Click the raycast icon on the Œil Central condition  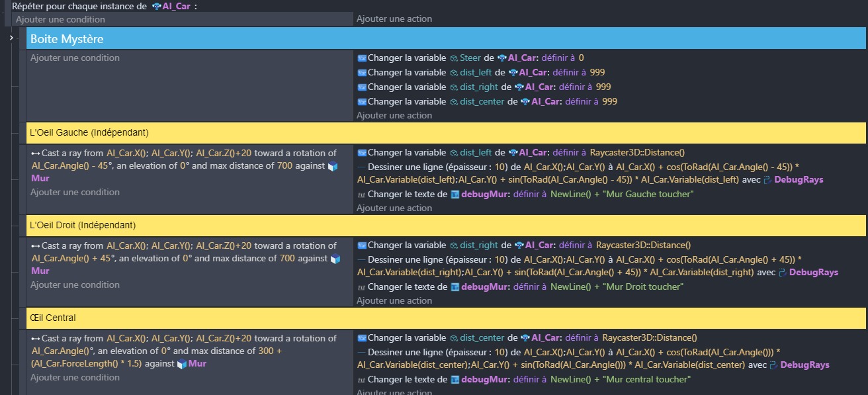pos(35,339)
